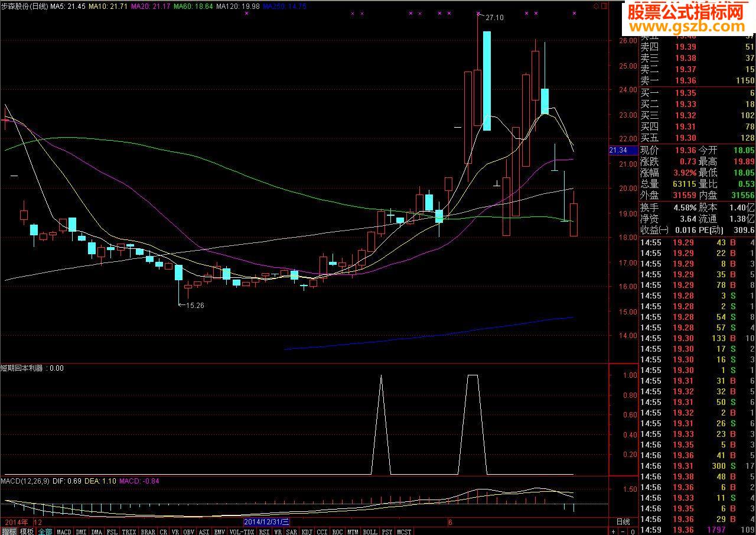Select the PSY indicator tab
The height and width of the screenshot is (535, 756).
coord(387,531)
